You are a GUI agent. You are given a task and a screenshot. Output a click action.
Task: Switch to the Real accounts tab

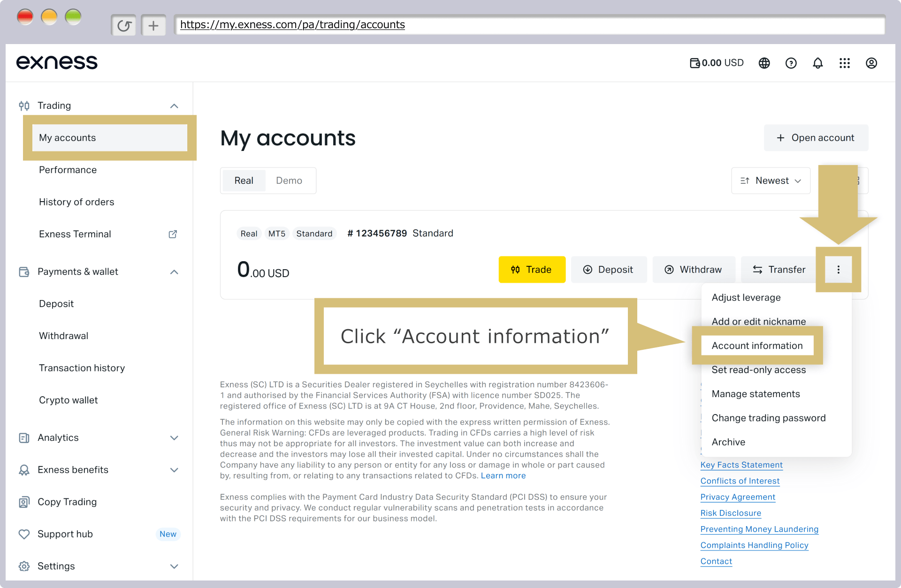point(244,181)
